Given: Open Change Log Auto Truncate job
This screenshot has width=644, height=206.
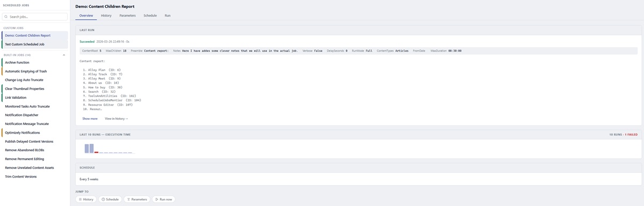Looking at the screenshot, I should (35, 80).
